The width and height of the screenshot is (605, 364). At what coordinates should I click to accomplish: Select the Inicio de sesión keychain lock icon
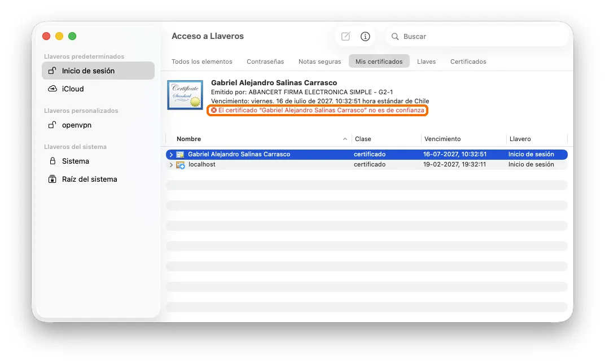click(x=52, y=71)
